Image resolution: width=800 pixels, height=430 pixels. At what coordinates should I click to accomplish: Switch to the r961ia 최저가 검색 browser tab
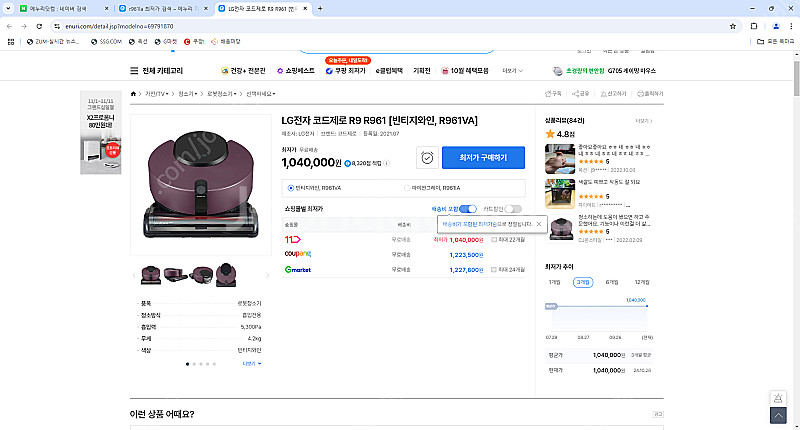click(x=163, y=9)
